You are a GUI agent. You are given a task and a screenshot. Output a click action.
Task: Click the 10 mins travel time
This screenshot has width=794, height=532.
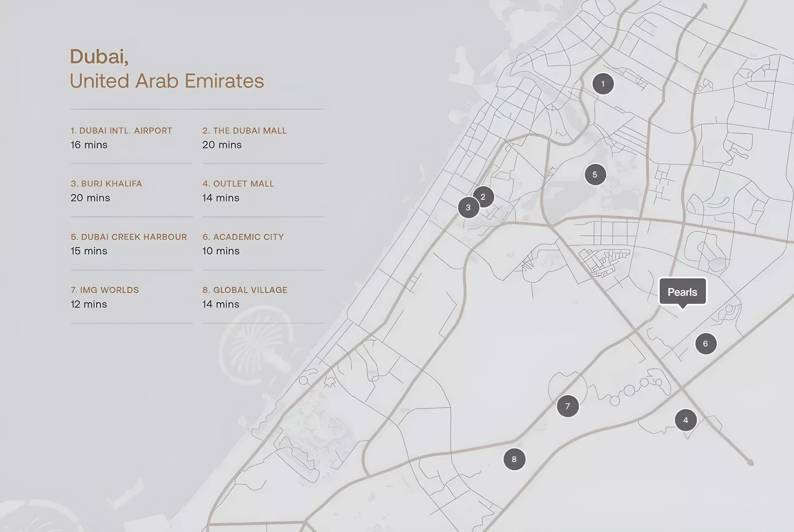coord(221,251)
